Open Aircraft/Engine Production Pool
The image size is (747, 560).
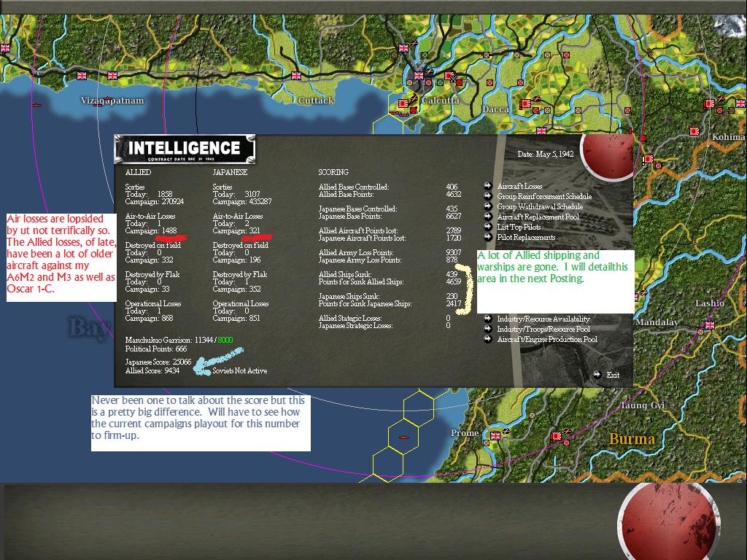[x=547, y=339]
